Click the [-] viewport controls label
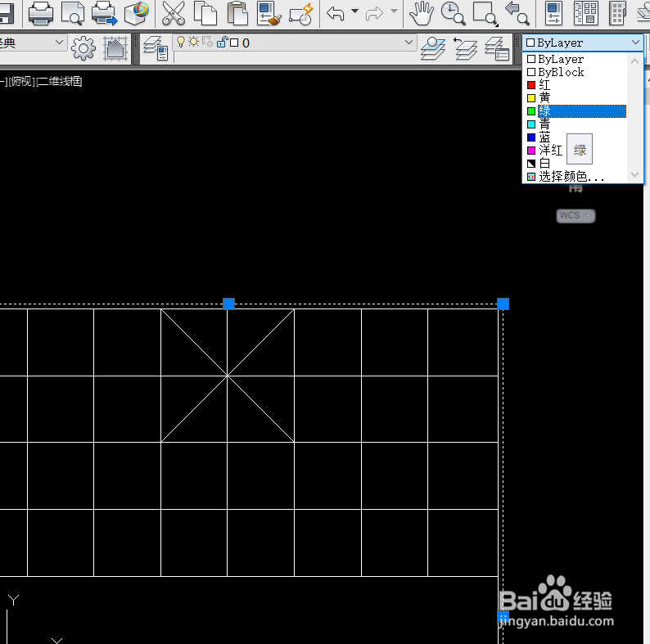The image size is (650, 644). [x=3, y=81]
